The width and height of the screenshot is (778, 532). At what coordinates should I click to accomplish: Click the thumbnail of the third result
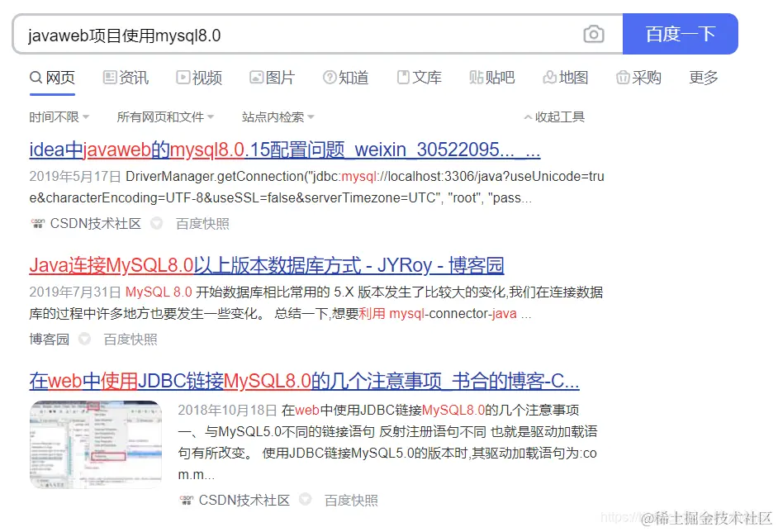96,445
